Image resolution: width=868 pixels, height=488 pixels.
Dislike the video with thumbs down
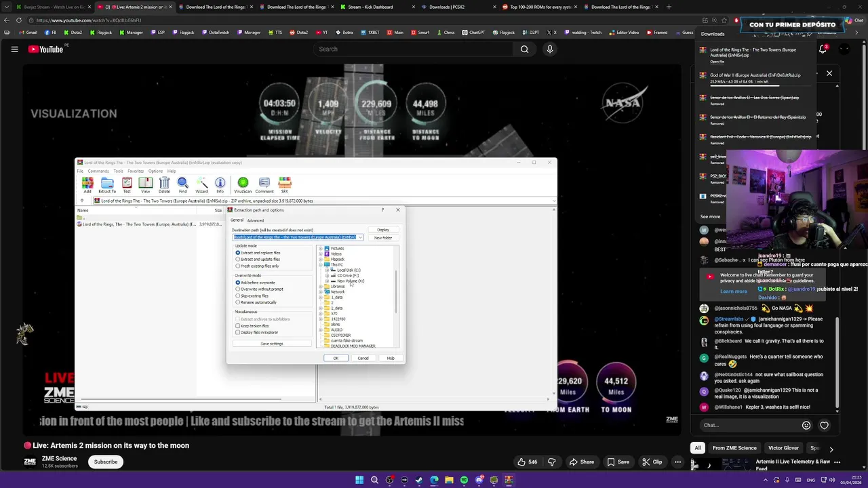[x=552, y=462]
